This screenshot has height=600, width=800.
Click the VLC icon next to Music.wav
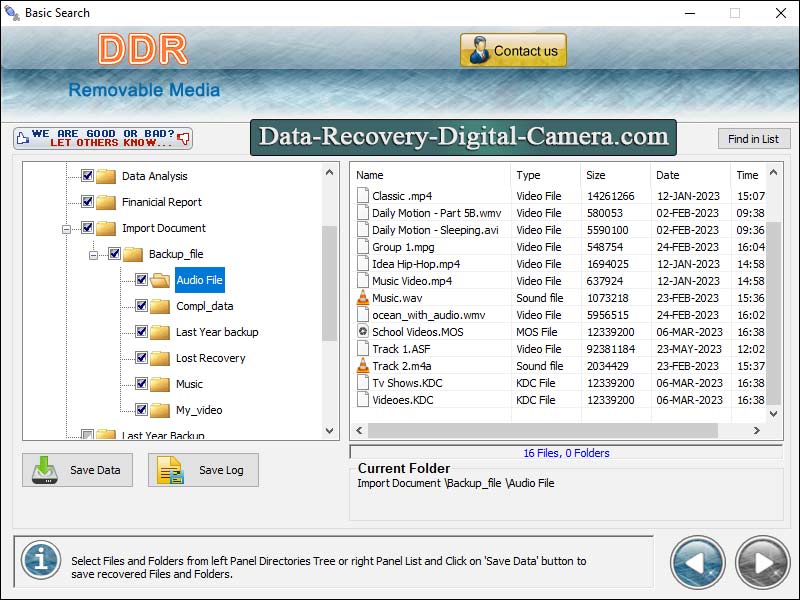(x=363, y=298)
